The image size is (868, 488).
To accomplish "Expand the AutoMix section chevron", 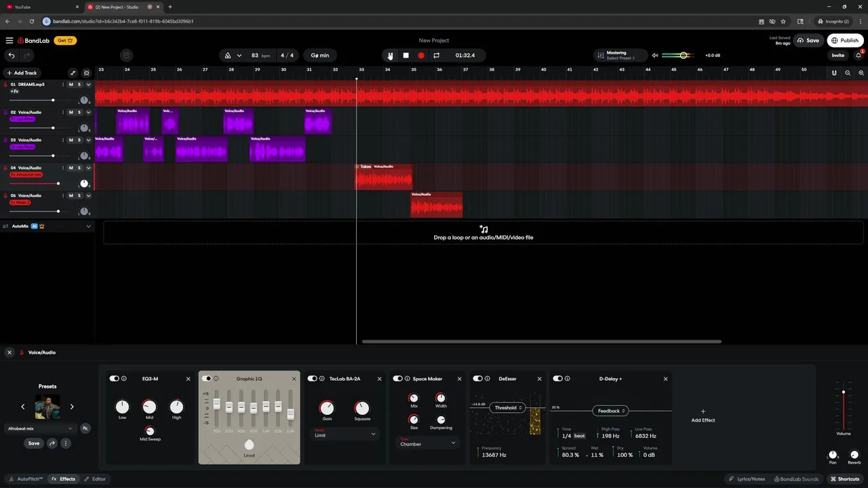I will 88,226.
